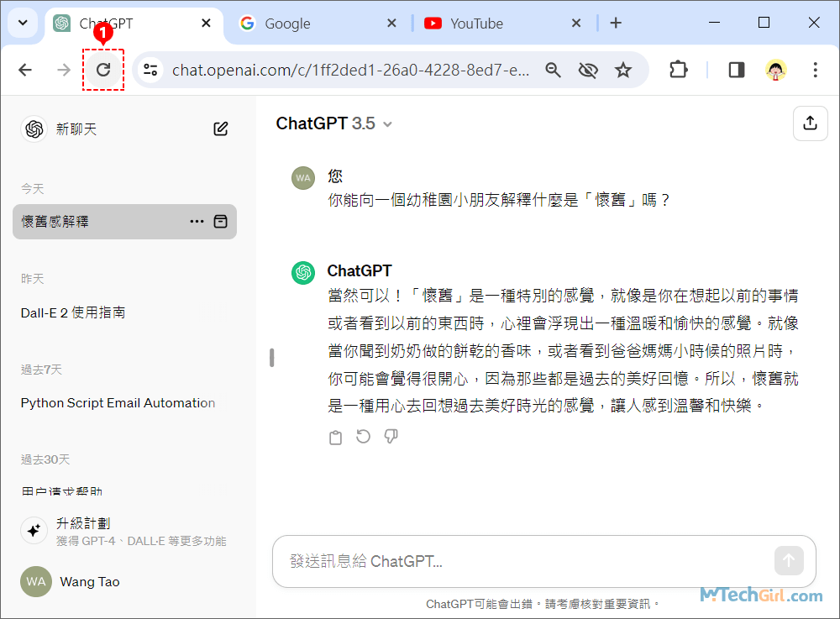Viewport: 840px width, 619px height.
Task: Open the Extensions puzzle menu
Action: click(x=678, y=70)
